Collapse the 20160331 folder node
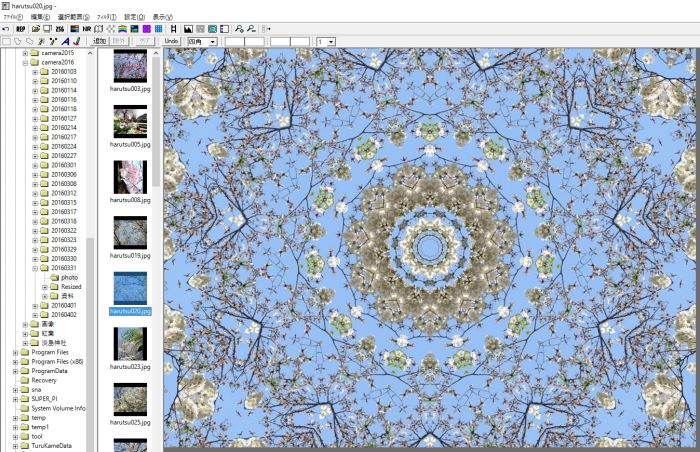This screenshot has width=700, height=452. (x=35, y=268)
